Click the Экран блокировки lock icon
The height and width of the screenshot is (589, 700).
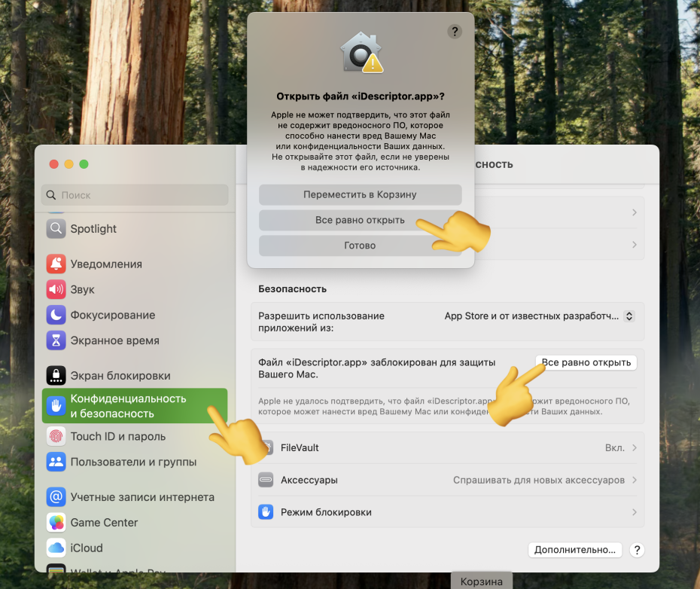tap(56, 376)
